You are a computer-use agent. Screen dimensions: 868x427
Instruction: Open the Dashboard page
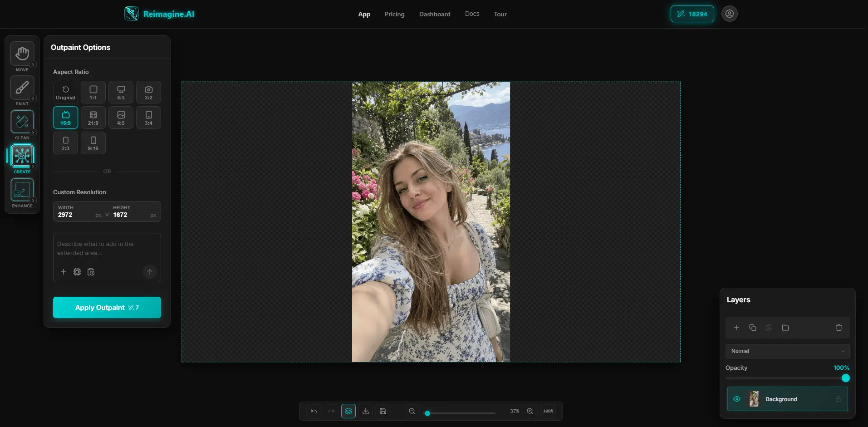435,14
